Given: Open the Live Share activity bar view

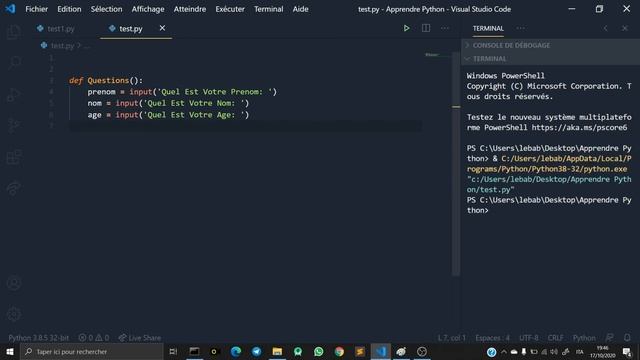Looking at the screenshot, I should point(14,188).
